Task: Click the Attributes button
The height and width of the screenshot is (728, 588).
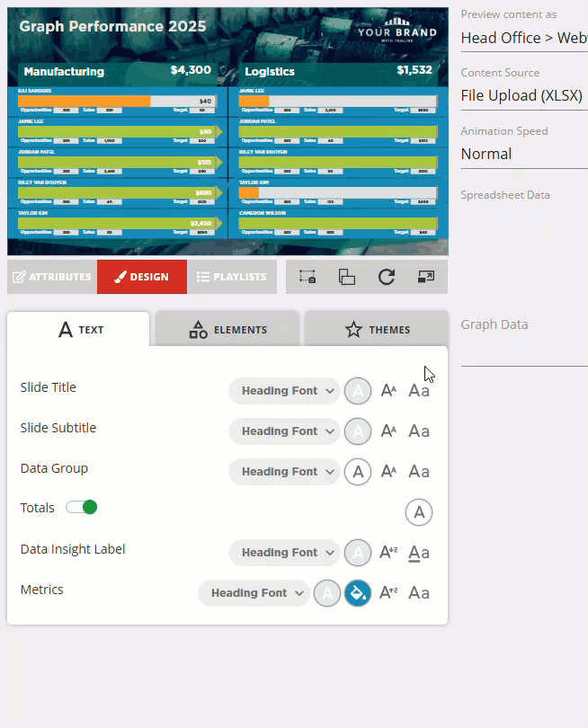Action: click(52, 277)
